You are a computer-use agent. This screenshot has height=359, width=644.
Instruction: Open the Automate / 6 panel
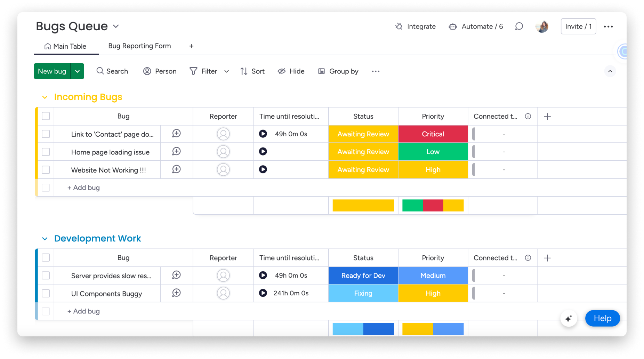point(475,26)
